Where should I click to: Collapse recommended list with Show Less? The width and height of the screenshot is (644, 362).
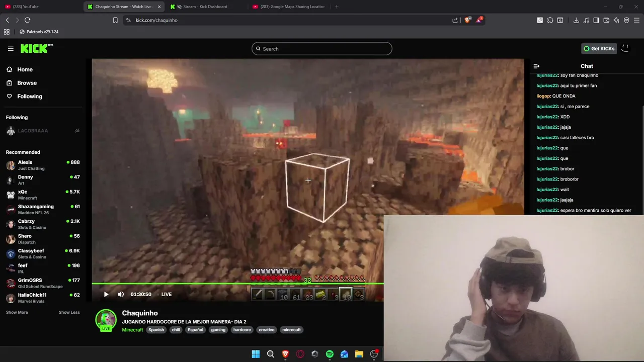coord(69,312)
